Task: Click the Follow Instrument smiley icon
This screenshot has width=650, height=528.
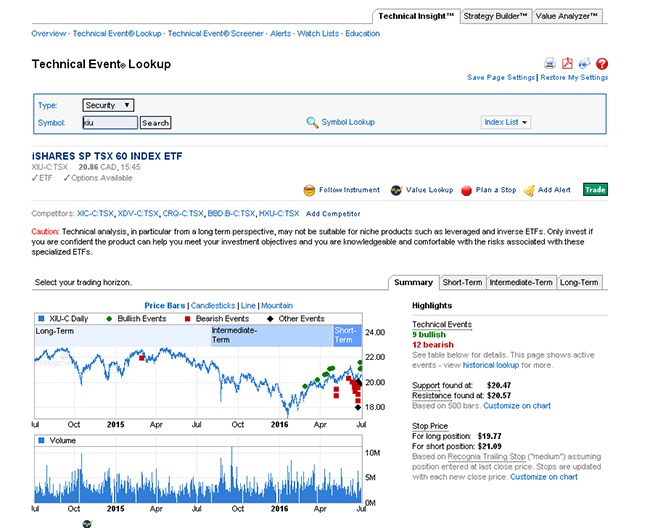Action: tap(309, 190)
